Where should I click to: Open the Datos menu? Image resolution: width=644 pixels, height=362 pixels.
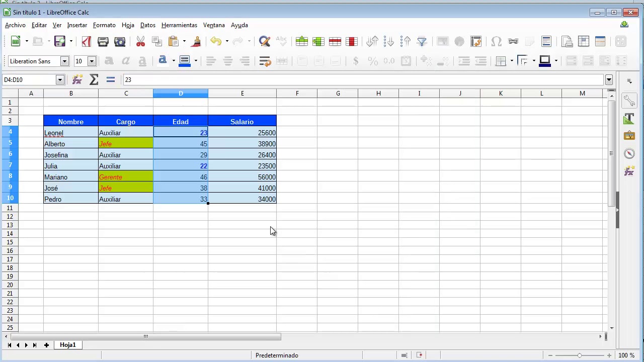[148, 25]
